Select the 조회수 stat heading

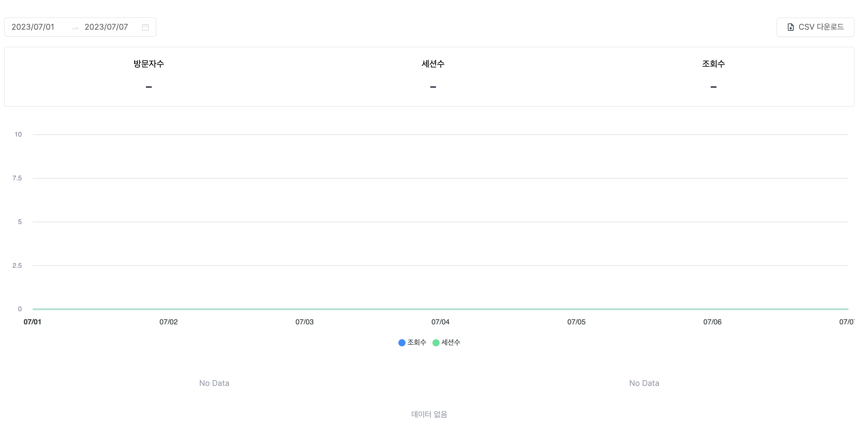click(x=713, y=64)
